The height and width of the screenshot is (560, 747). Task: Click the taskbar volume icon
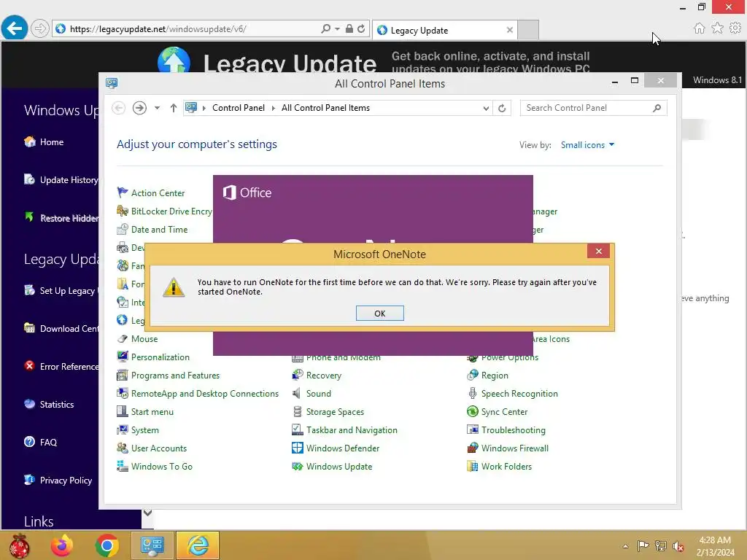tap(678, 546)
